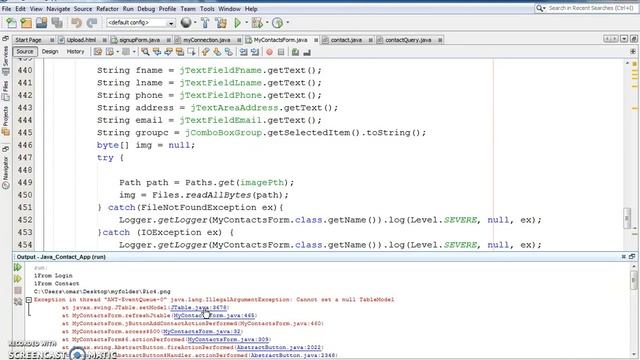Stop the run using Output panel stop icon
Viewport: 640px width, 360px height.
[18, 291]
